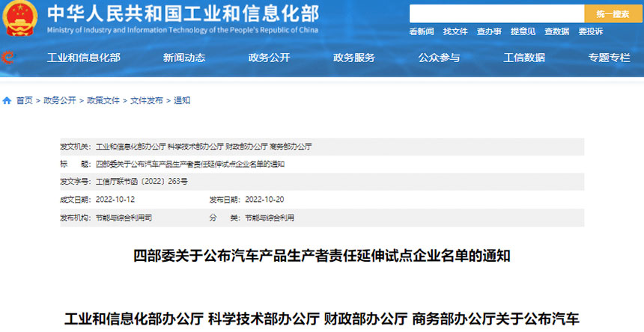Click the red icon left of navigation bar
644x332 pixels.
pyautogui.click(x=7, y=58)
